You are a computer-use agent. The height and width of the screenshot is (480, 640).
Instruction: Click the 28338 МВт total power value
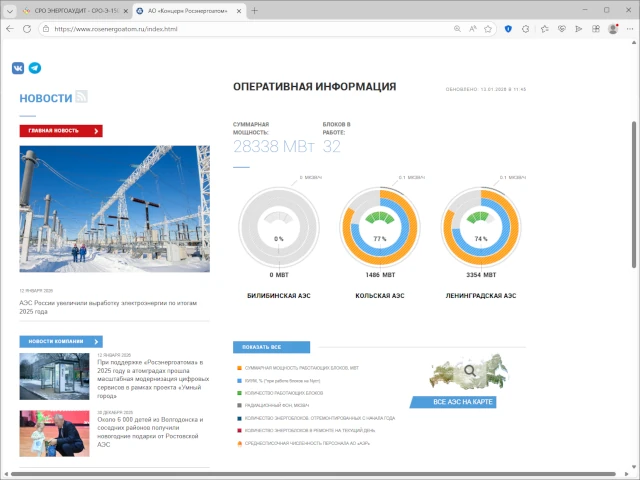pos(274,146)
